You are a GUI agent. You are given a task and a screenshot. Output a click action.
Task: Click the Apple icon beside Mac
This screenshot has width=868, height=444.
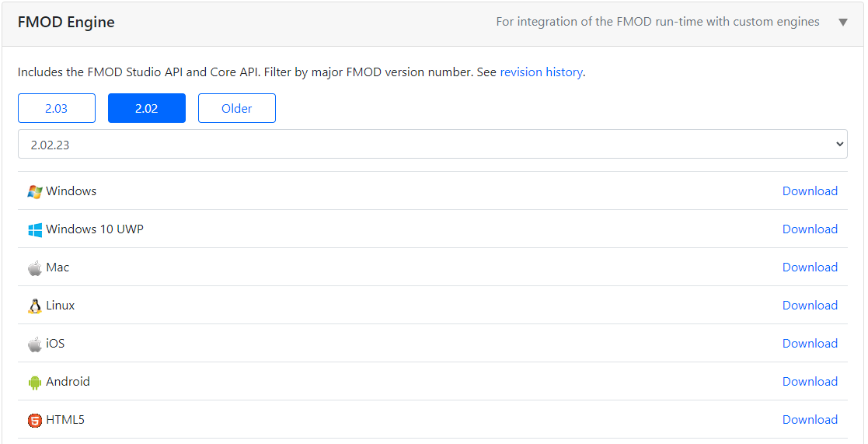pos(35,268)
